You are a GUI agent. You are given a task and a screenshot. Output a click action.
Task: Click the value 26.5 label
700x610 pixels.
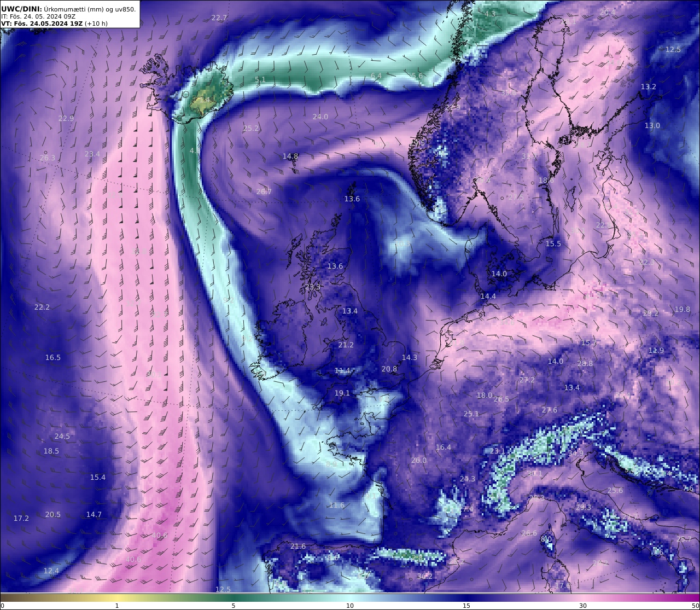[x=501, y=399]
